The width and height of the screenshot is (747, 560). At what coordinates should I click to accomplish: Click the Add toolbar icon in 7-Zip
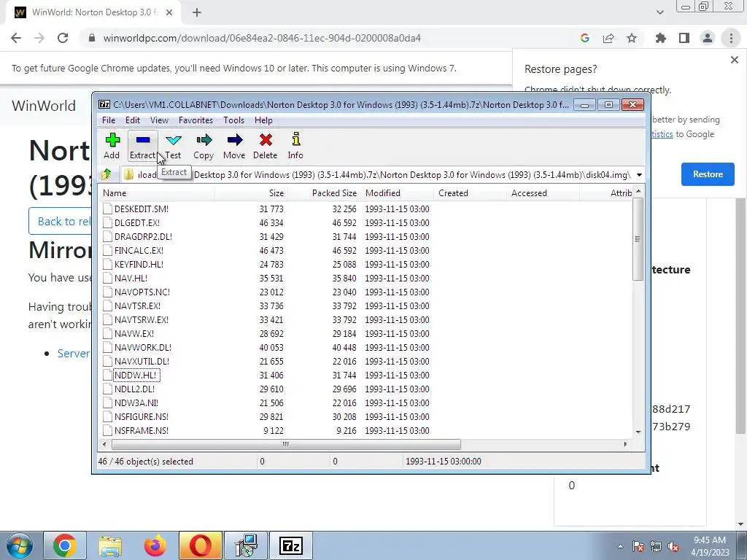click(112, 146)
